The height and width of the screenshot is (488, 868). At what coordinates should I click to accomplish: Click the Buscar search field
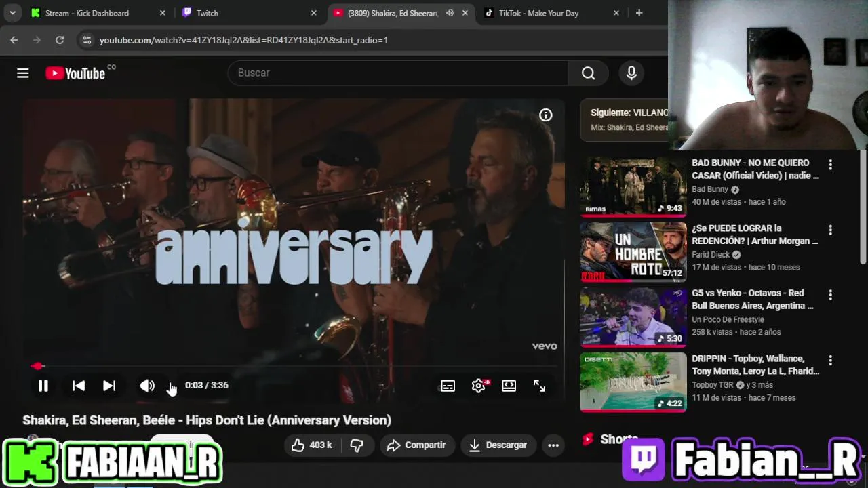(x=398, y=73)
